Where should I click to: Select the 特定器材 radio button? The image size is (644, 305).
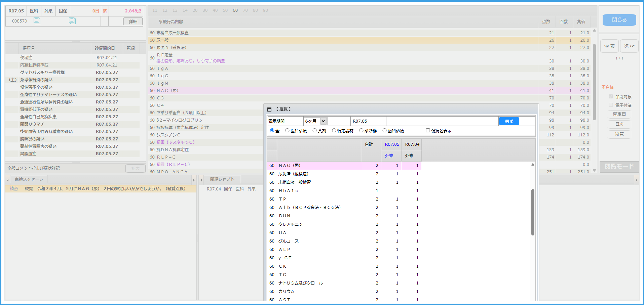(334, 130)
